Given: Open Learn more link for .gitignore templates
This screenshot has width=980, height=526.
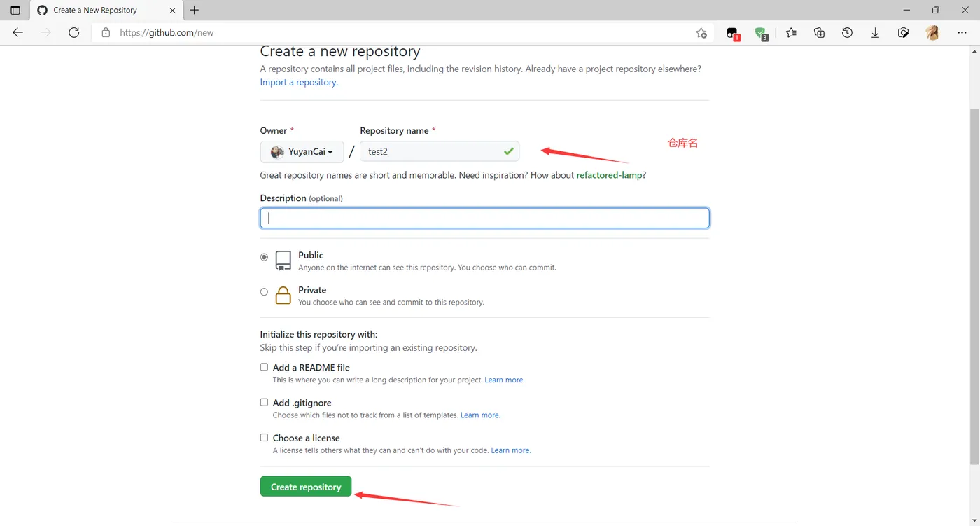Looking at the screenshot, I should coord(480,415).
